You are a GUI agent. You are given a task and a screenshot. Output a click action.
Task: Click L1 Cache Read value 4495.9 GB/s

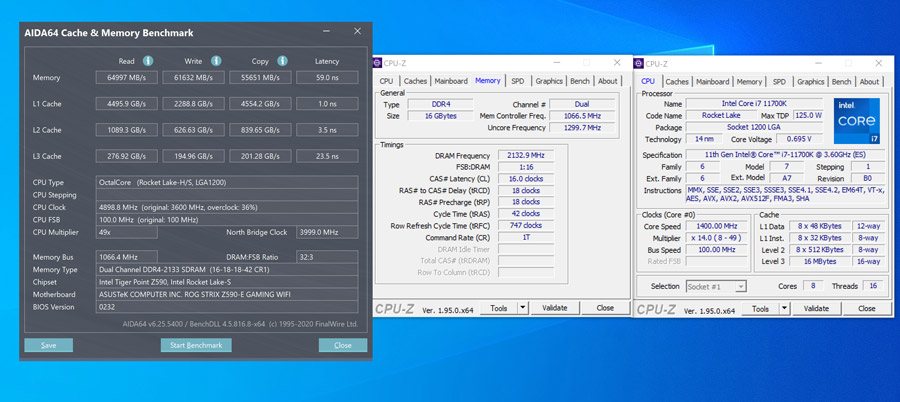click(126, 104)
